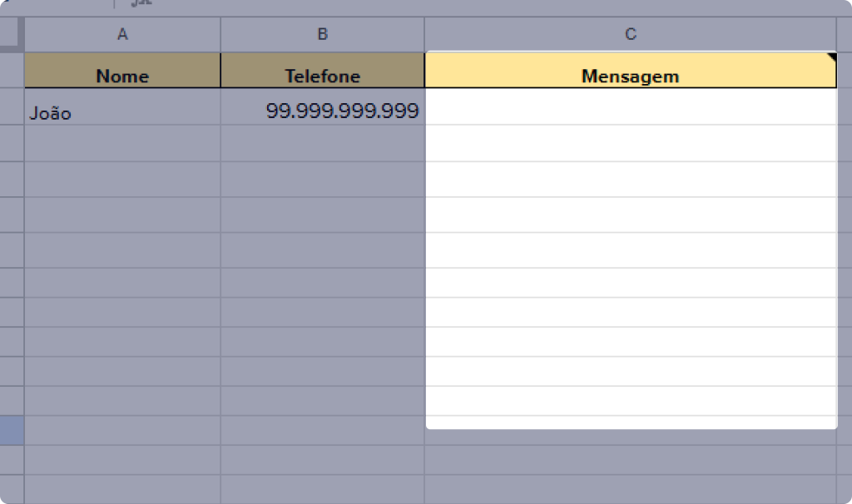Image resolution: width=852 pixels, height=504 pixels.
Task: Select the phone number 99.999.999.999 cell
Action: (322, 108)
